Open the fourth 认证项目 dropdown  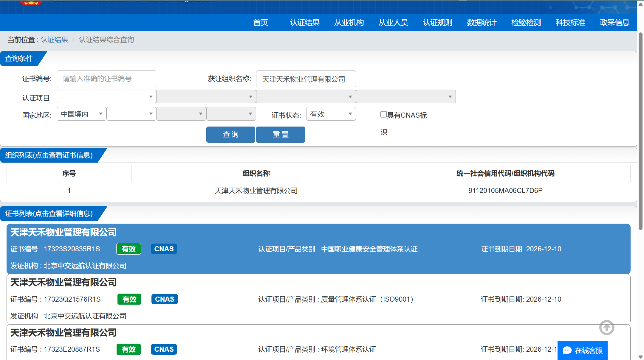click(406, 96)
